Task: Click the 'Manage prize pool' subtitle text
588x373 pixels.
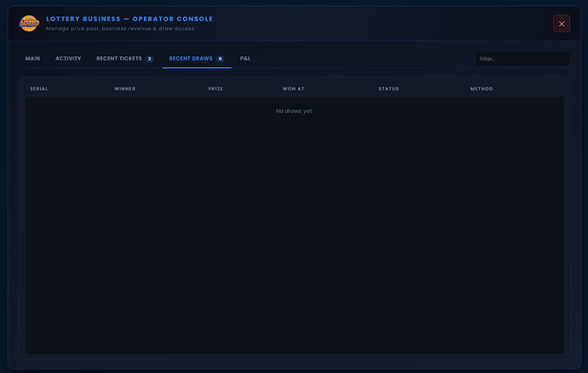Action: click(x=120, y=28)
